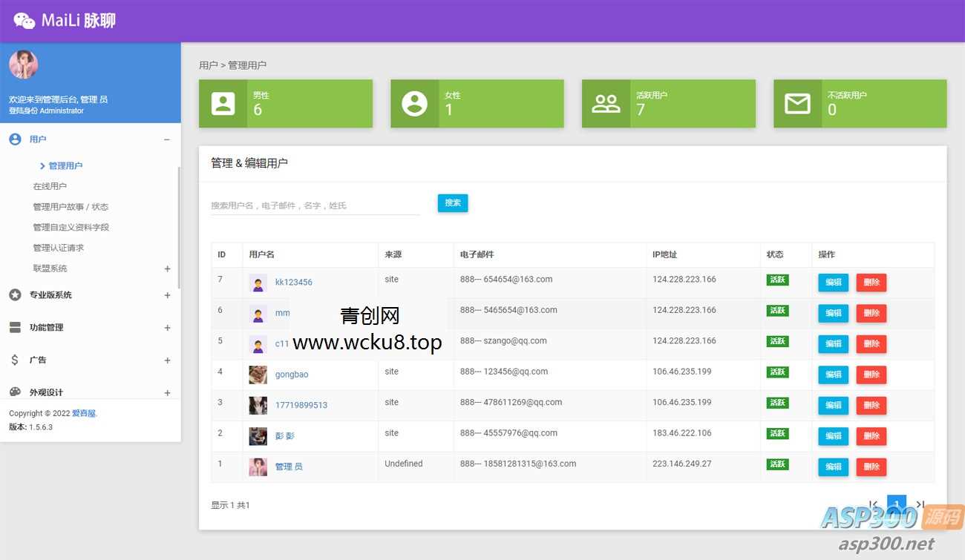Click the male user icon on 男性 stat card
This screenshot has width=965, height=560.
point(222,103)
